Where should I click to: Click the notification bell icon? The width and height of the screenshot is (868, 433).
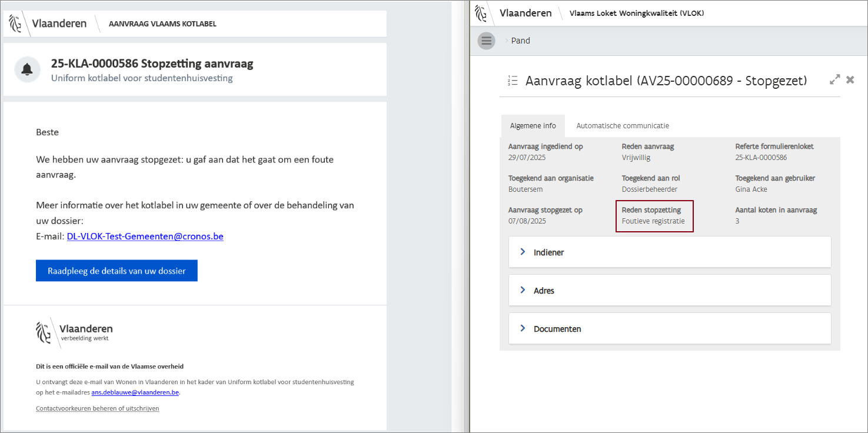click(x=27, y=69)
